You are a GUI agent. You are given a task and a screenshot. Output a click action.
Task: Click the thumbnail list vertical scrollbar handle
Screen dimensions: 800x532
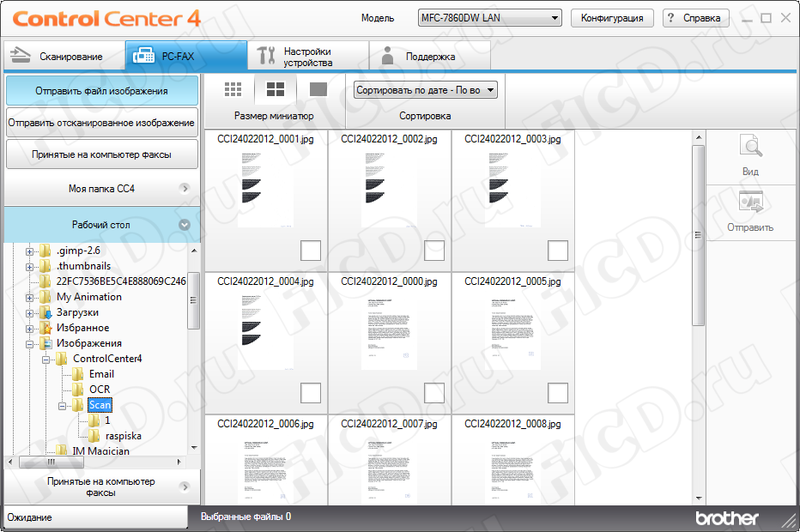pyautogui.click(x=698, y=235)
